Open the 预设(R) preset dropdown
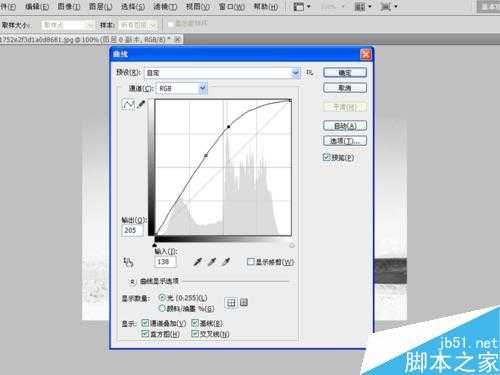The width and height of the screenshot is (500, 375). click(223, 73)
